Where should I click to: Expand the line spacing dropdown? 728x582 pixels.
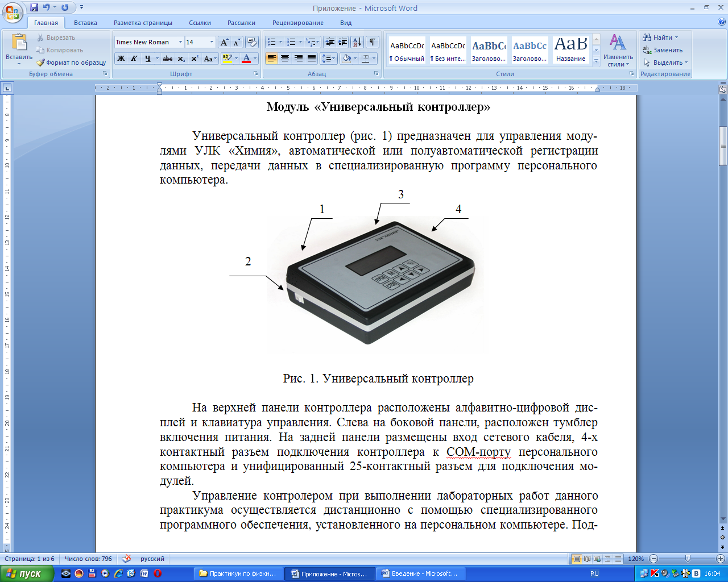click(333, 59)
